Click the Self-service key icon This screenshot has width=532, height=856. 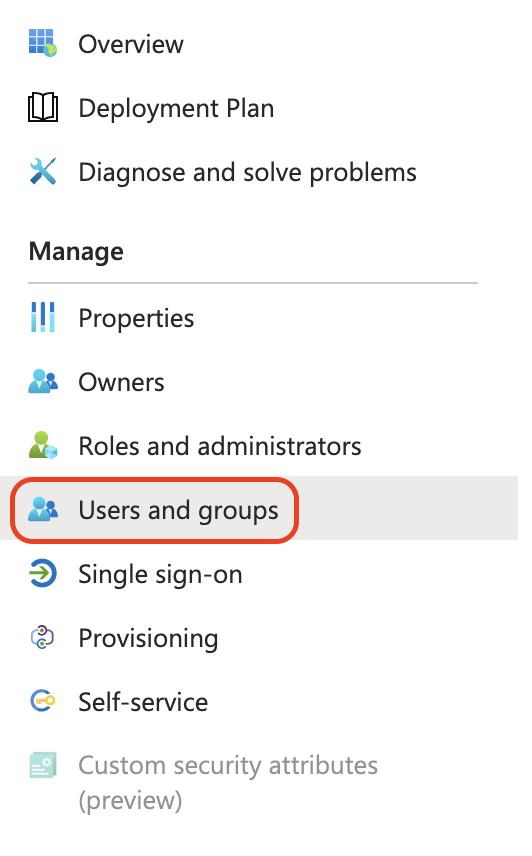43,701
